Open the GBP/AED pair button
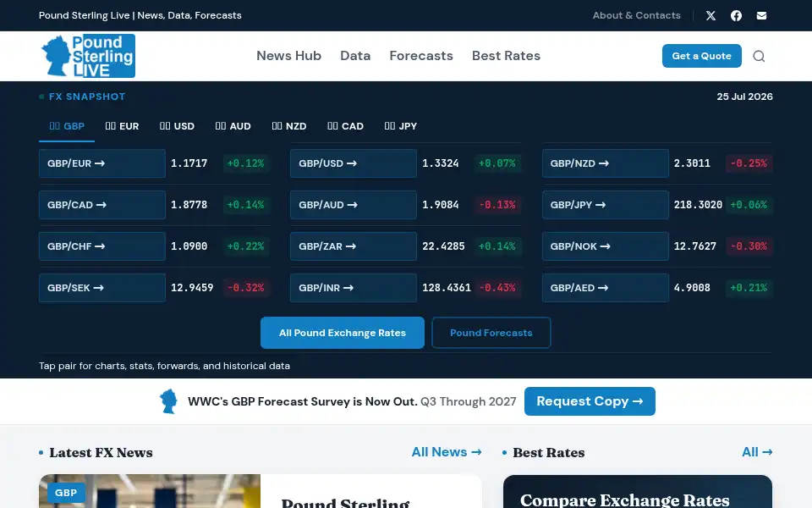Image resolution: width=812 pixels, height=508 pixels. (606, 288)
